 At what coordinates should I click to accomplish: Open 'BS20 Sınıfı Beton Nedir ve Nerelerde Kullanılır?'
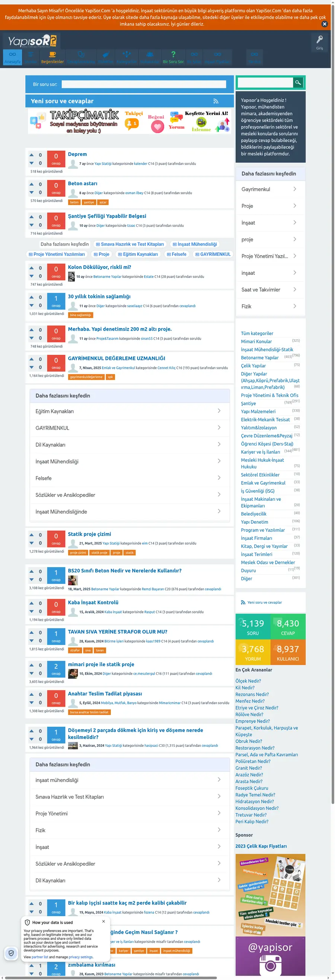pos(124,571)
